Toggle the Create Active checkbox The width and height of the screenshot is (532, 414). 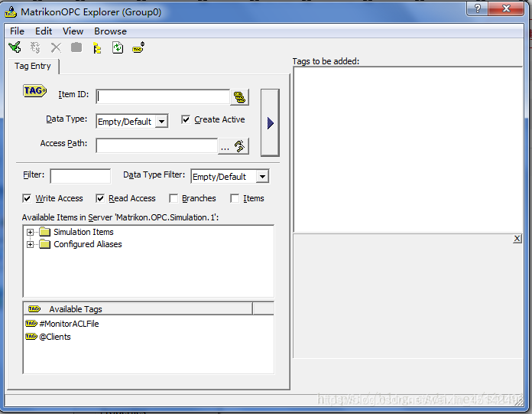pyautogui.click(x=186, y=119)
